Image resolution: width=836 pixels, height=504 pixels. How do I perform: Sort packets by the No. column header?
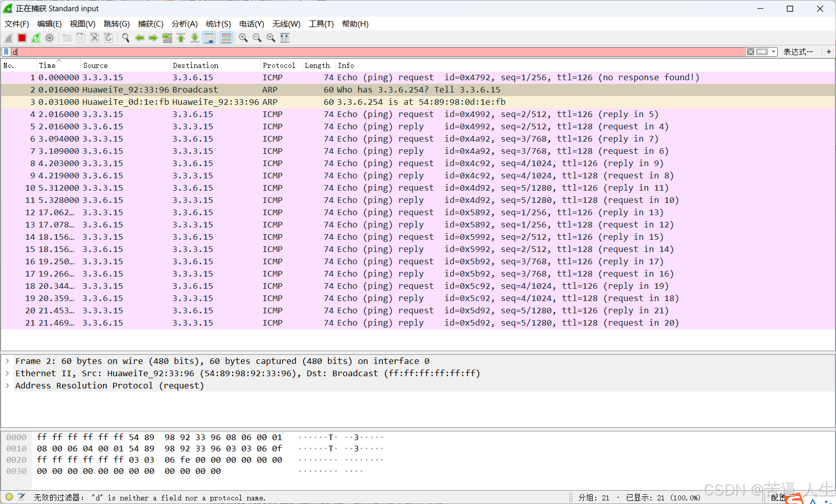click(x=18, y=65)
